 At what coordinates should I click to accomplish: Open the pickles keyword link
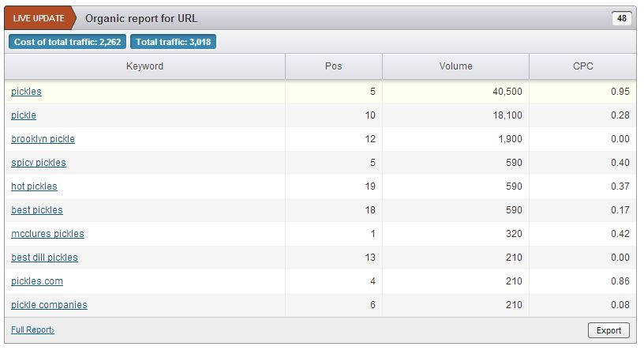pyautogui.click(x=26, y=92)
